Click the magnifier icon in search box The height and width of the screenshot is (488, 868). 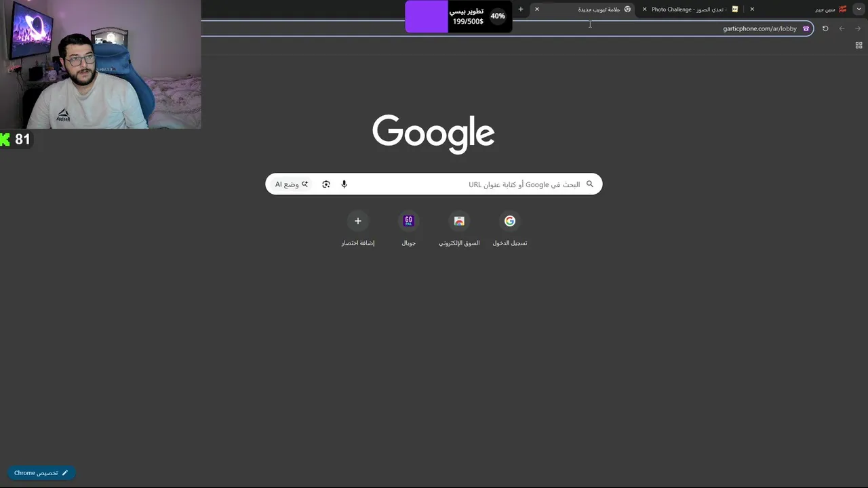[589, 184]
